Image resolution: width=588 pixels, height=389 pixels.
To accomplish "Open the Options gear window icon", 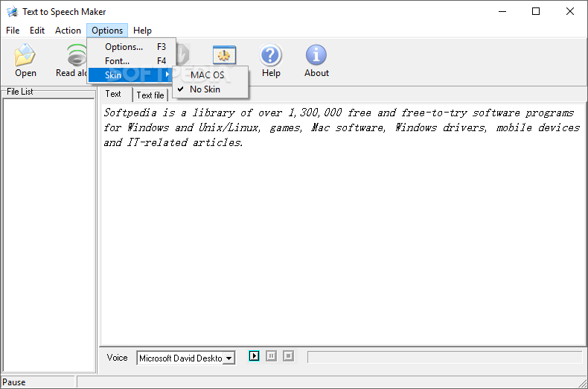I will pos(224,55).
